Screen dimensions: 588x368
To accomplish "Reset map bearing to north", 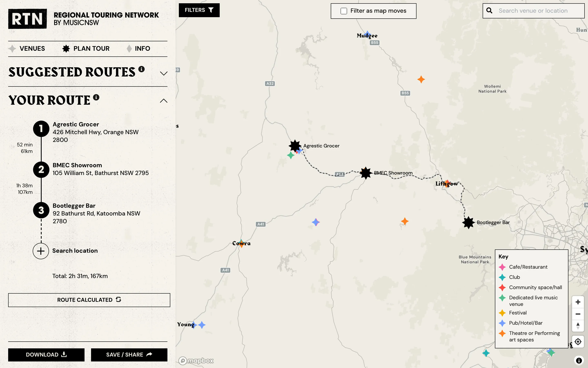I will coord(578,326).
